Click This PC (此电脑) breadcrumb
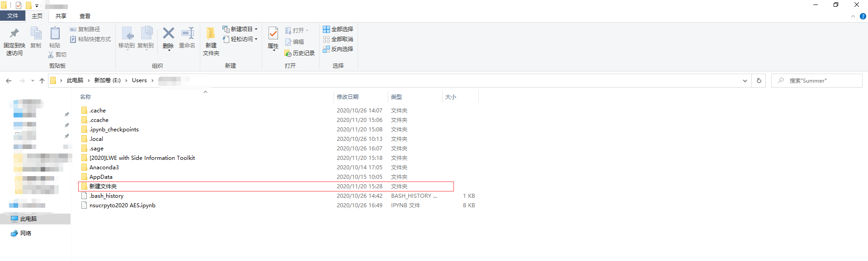Image resolution: width=868 pixels, height=261 pixels. [x=75, y=81]
